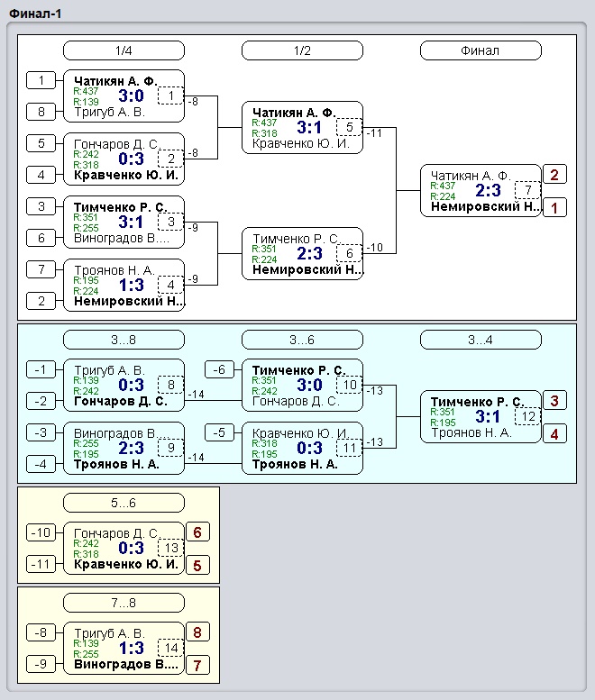Click seed box 5 left of Гончаров quarterfinal
This screenshot has height=700, width=595.
click(x=41, y=143)
